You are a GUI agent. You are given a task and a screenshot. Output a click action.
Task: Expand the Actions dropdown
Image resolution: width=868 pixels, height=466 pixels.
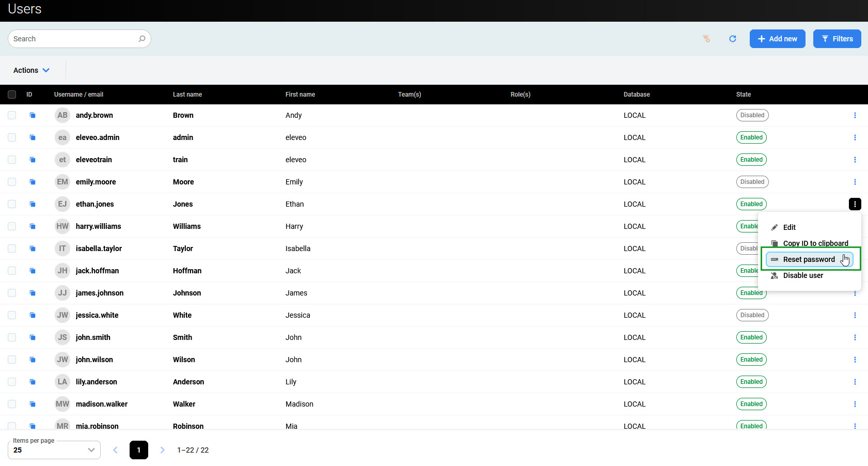click(31, 70)
